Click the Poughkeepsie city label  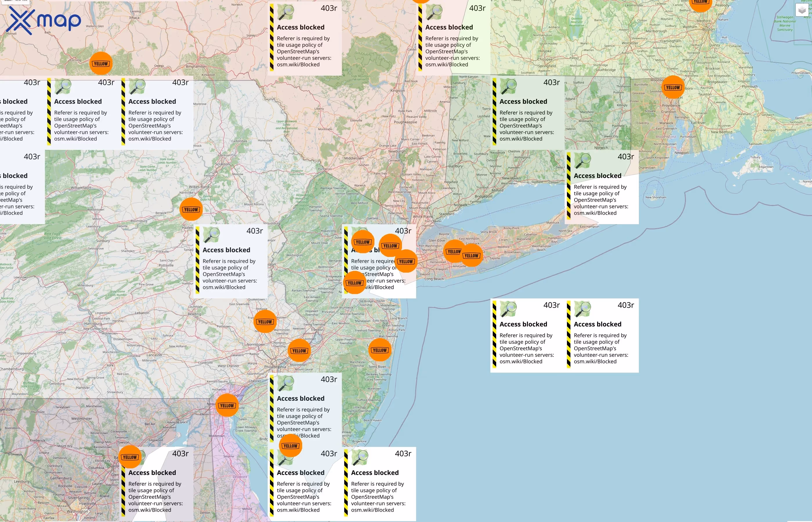coord(406,122)
